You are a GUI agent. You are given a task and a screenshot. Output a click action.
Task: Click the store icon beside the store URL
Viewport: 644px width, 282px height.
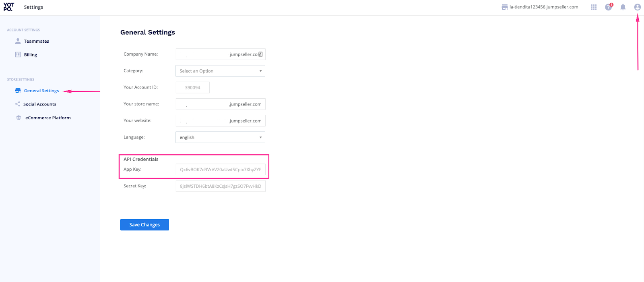coord(504,7)
